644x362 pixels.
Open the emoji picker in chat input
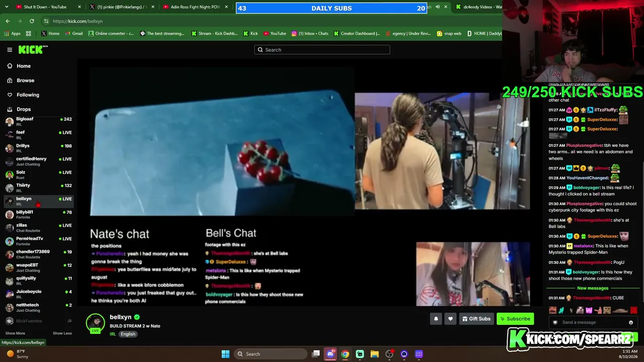coord(631,322)
